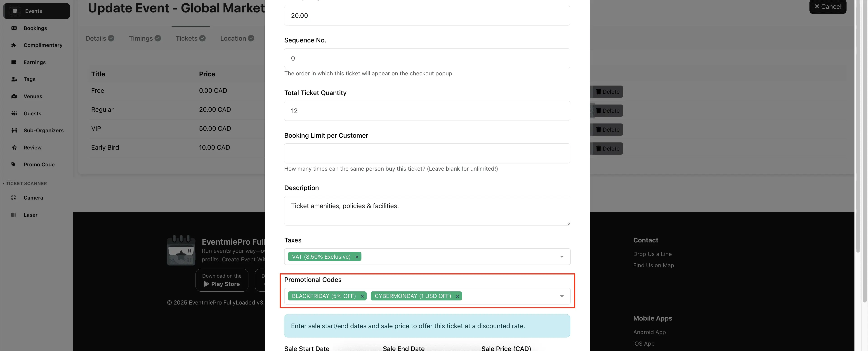Open the Drop Us a Line link
Screen dimensions: 868x351
click(652, 254)
